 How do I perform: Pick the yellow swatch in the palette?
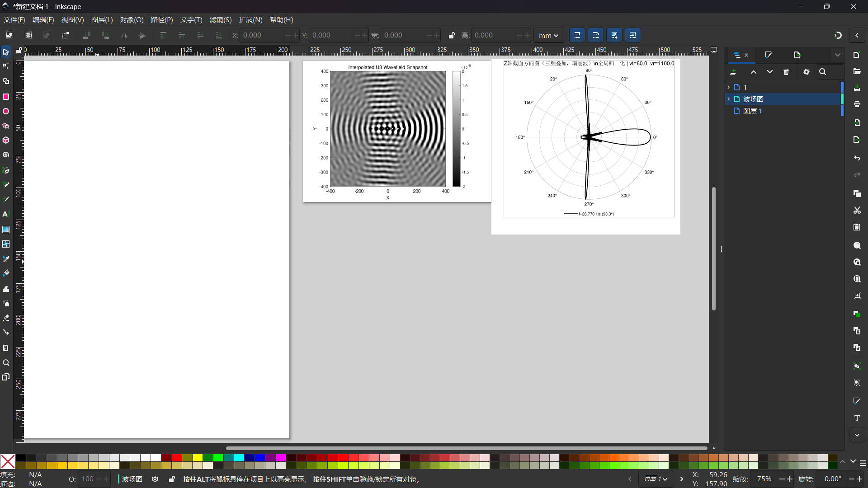point(198,458)
